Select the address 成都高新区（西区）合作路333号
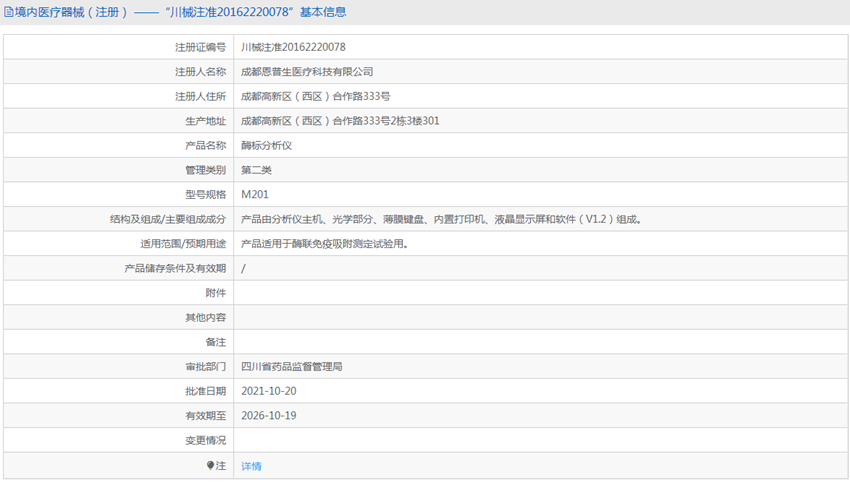The image size is (850, 482). (x=315, y=97)
